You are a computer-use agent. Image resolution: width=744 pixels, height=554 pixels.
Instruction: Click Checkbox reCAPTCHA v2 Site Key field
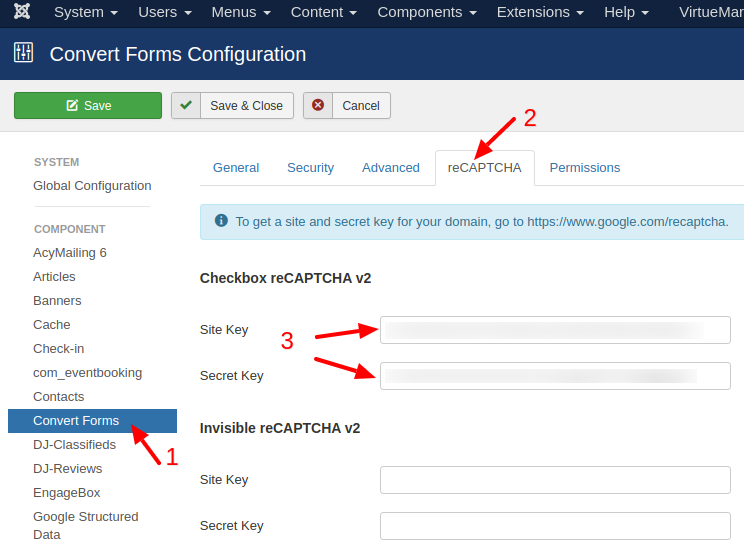pyautogui.click(x=555, y=330)
